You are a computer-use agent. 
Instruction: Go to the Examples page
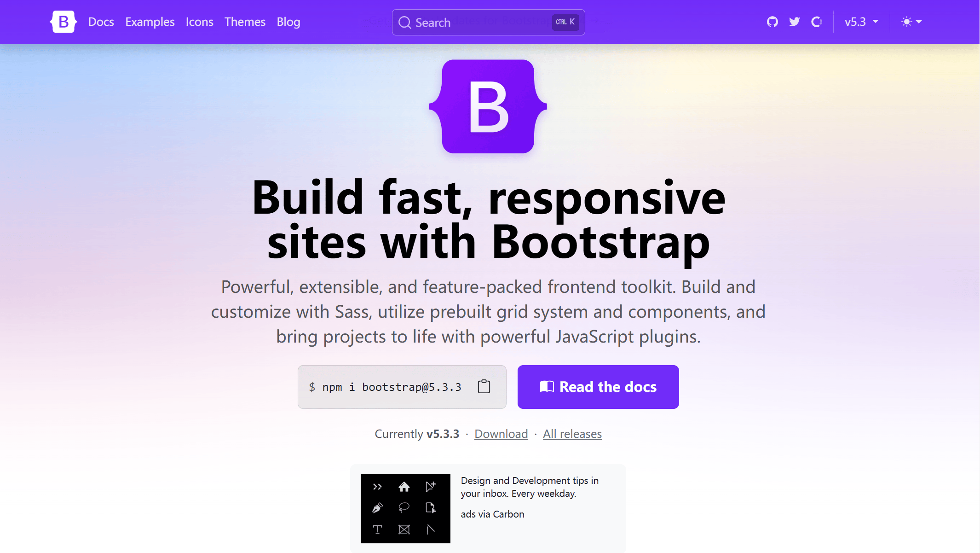coord(150,22)
